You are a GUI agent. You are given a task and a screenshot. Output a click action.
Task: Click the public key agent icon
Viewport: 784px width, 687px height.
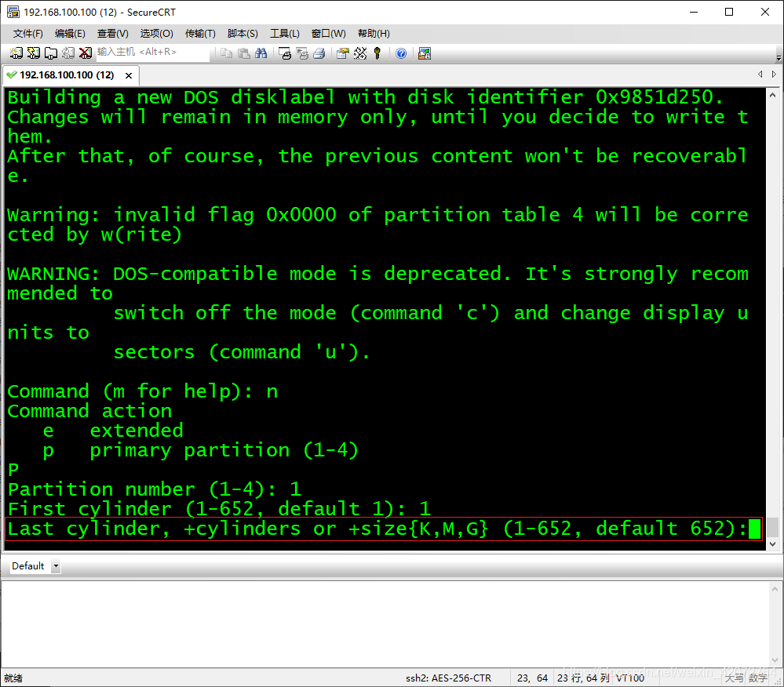coord(377,53)
